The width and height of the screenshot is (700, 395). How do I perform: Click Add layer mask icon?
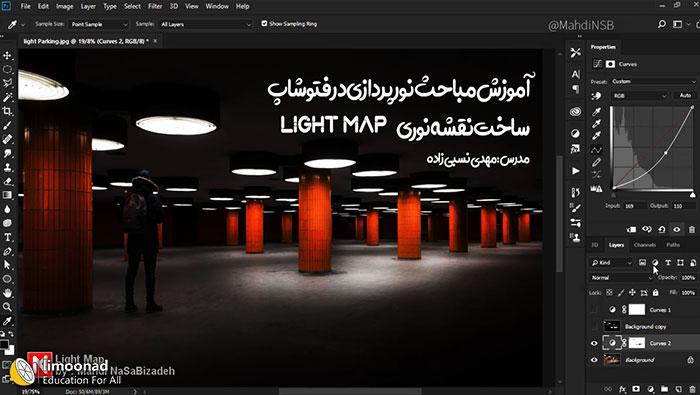click(x=636, y=389)
